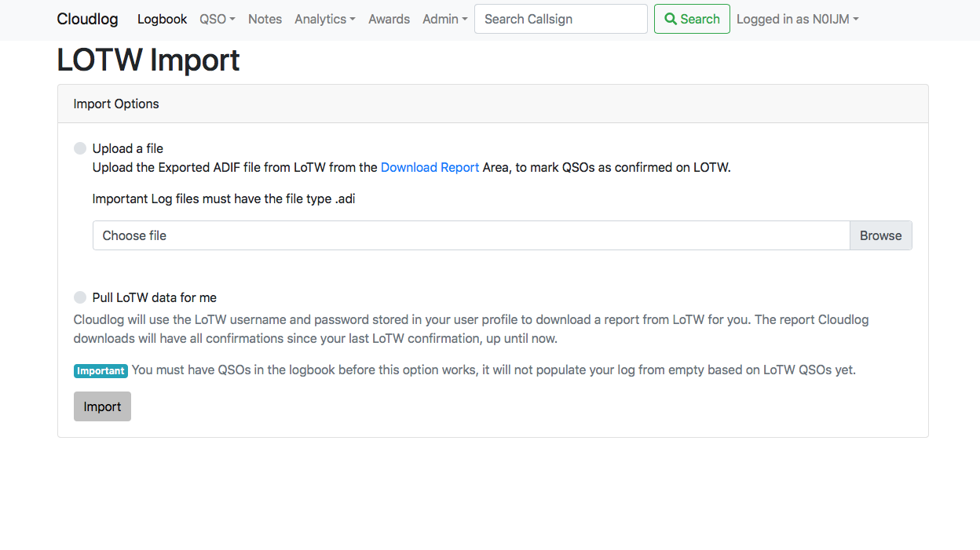
Task: Click the Import button
Action: coord(102,406)
